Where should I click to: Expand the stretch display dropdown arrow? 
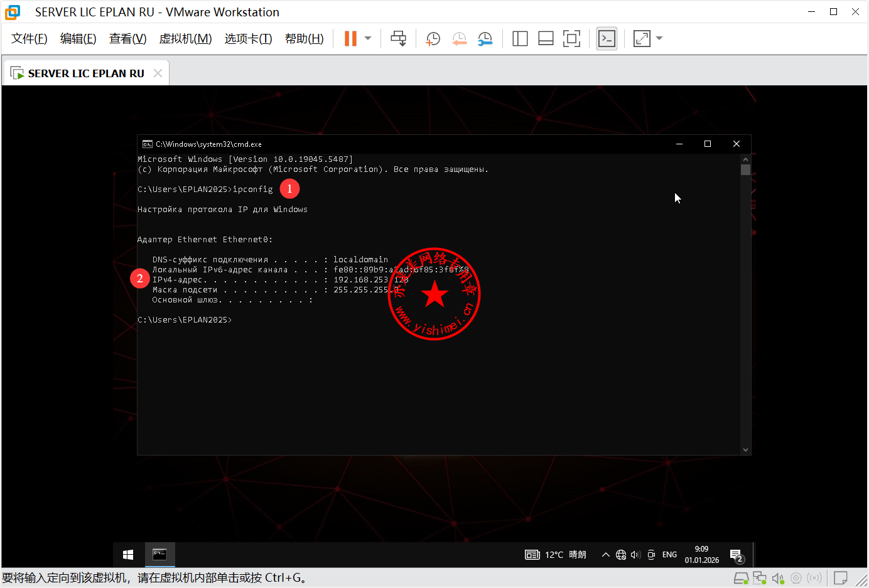(x=659, y=39)
